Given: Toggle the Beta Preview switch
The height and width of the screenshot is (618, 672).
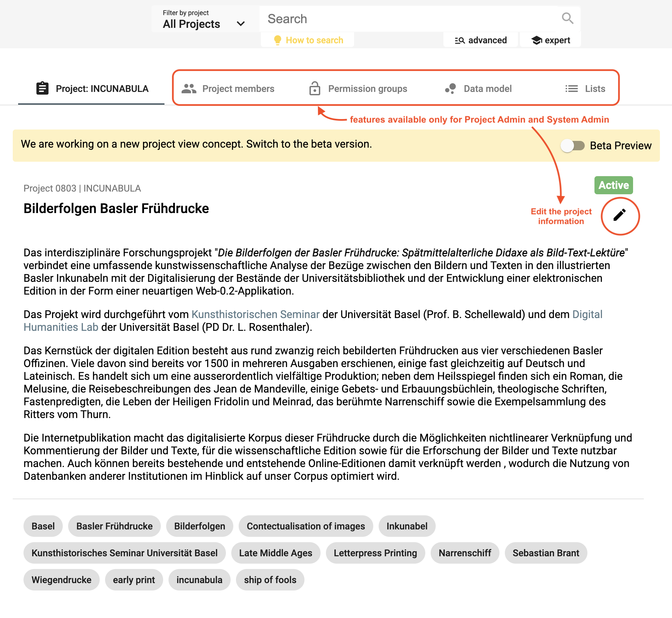Looking at the screenshot, I should 573,146.
